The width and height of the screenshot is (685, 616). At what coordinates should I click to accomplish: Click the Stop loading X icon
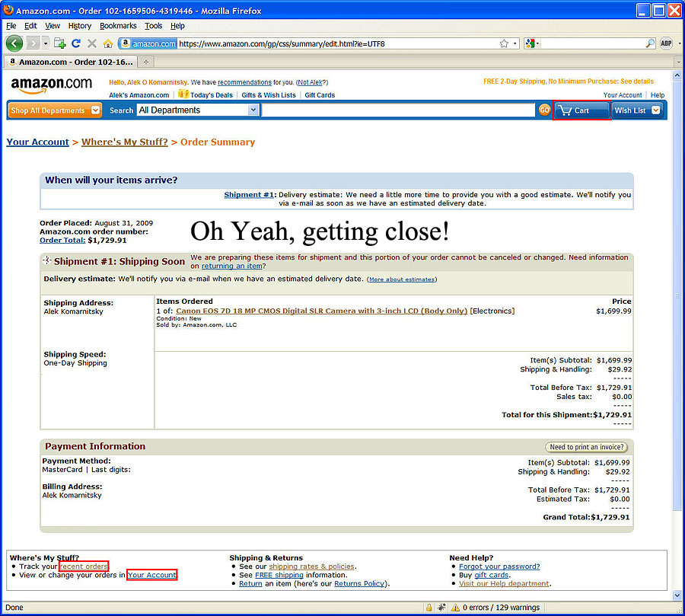[x=92, y=43]
